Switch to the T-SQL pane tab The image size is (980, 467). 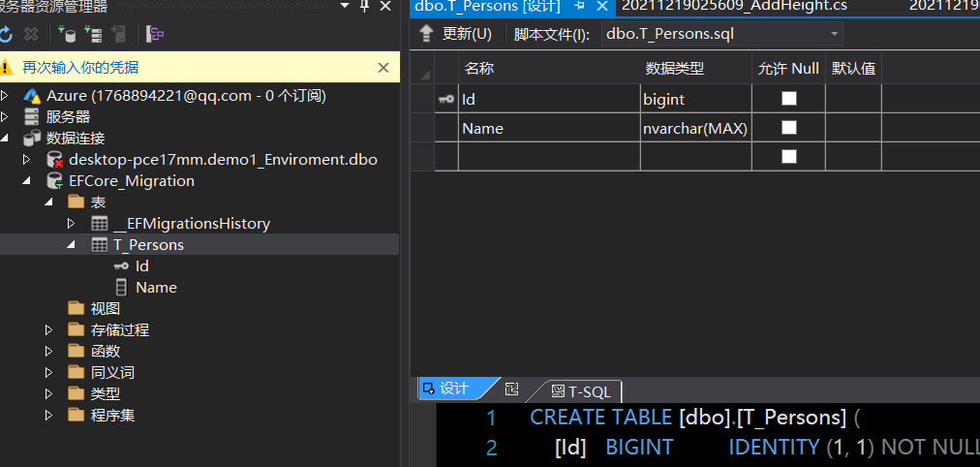tap(581, 391)
